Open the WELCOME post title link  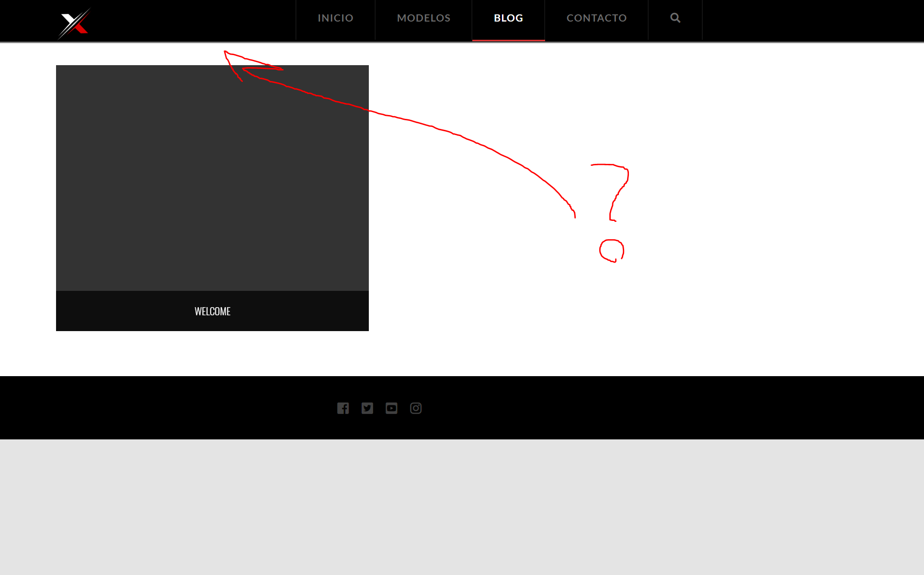point(213,311)
